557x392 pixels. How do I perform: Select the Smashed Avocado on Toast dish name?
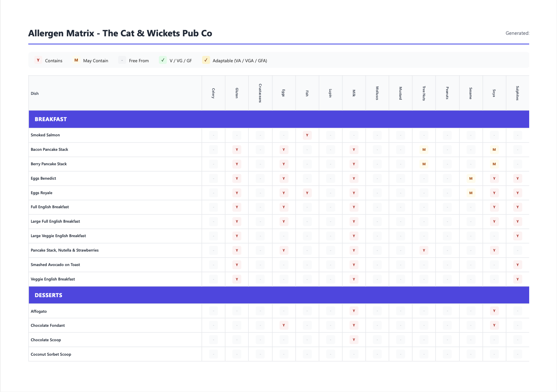click(55, 265)
